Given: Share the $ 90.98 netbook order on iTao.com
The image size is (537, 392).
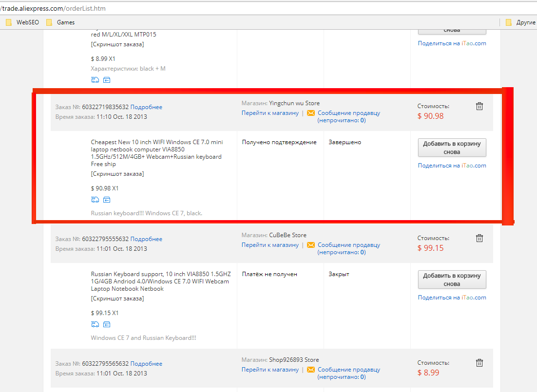Looking at the screenshot, I should point(452,166).
